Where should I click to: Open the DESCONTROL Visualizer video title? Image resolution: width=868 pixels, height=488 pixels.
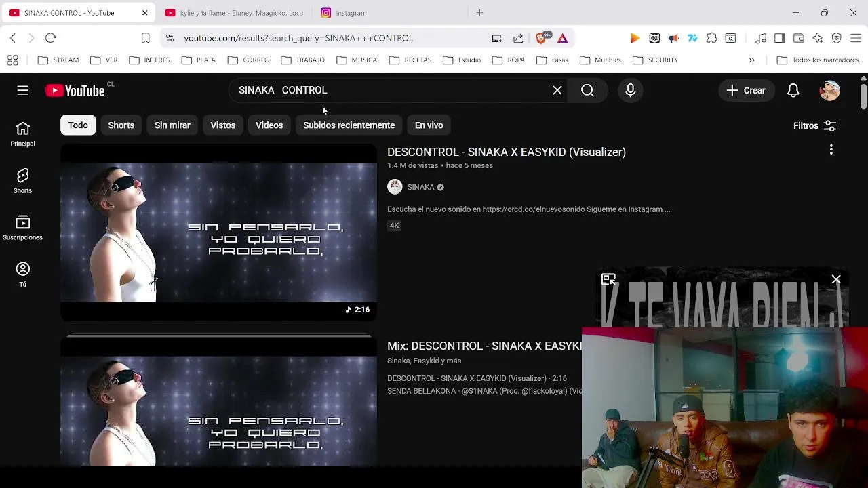507,152
